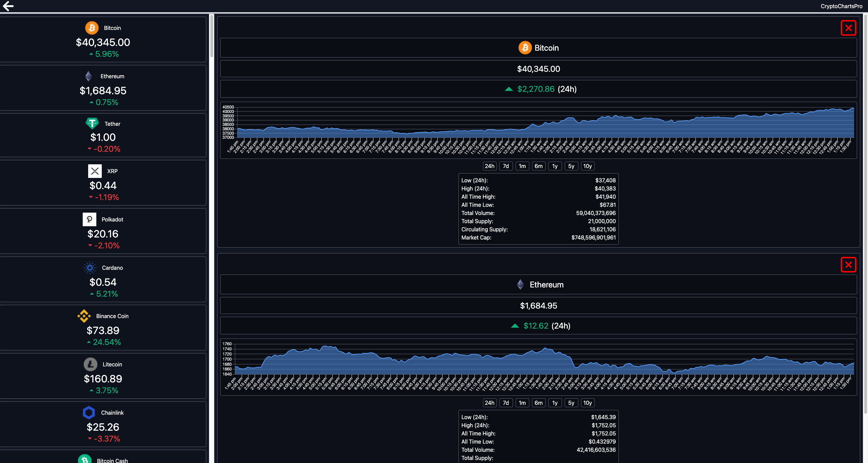Select 7d range for Ethereum chart
The height and width of the screenshot is (463, 868).
coord(506,403)
